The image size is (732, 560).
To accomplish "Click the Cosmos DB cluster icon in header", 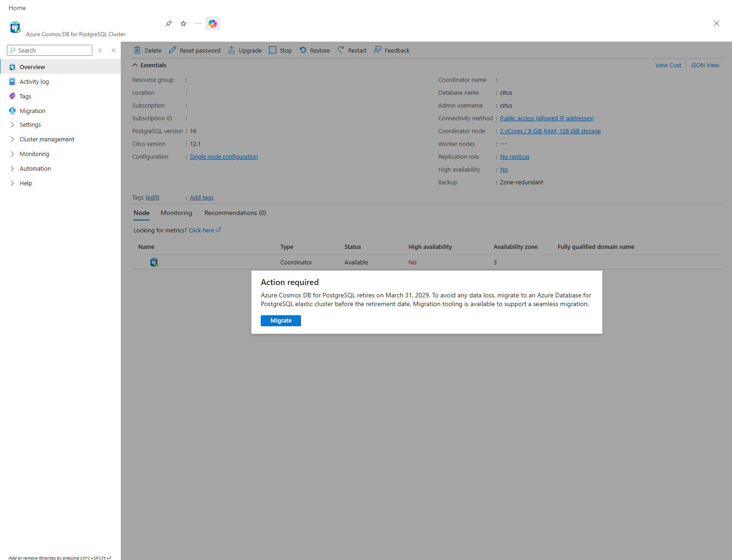I will 16,27.
